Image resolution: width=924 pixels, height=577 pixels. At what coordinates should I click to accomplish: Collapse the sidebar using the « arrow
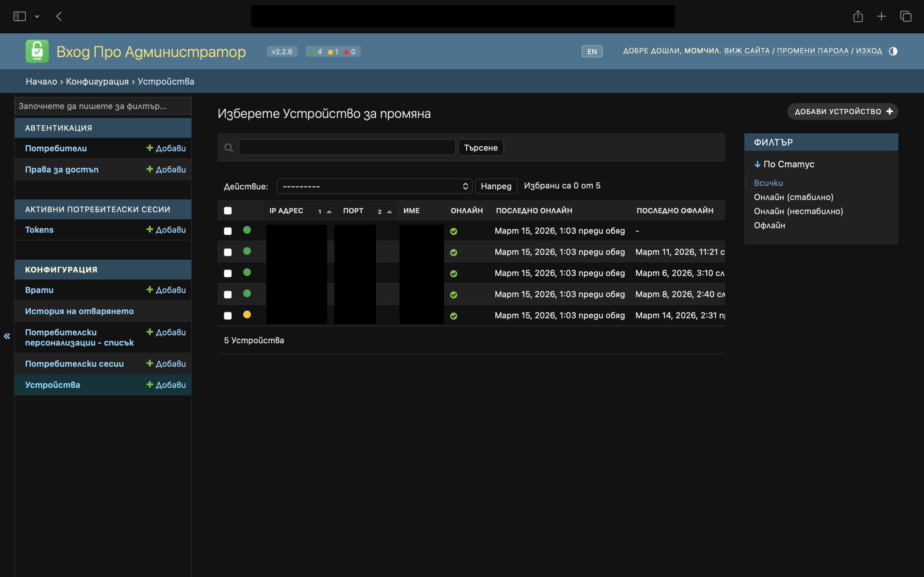coord(7,336)
